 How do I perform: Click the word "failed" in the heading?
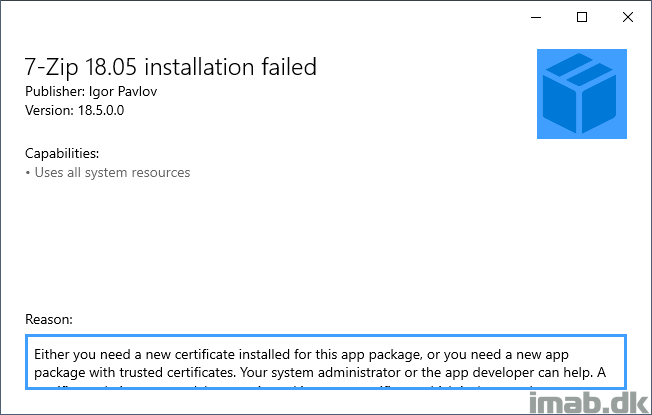(x=289, y=67)
